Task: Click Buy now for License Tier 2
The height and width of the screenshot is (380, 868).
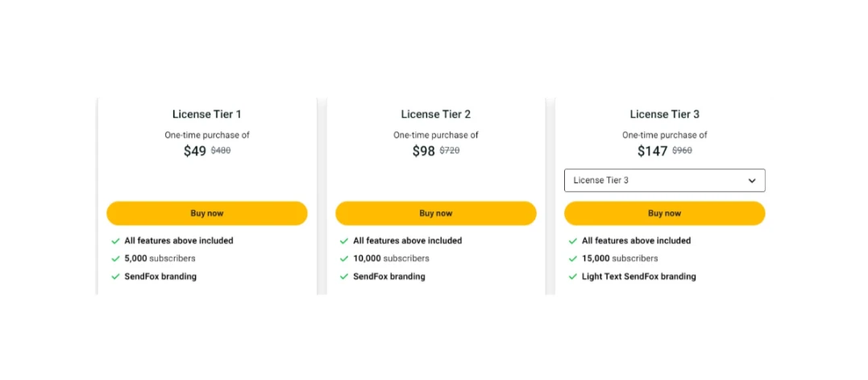Action: pos(436,213)
